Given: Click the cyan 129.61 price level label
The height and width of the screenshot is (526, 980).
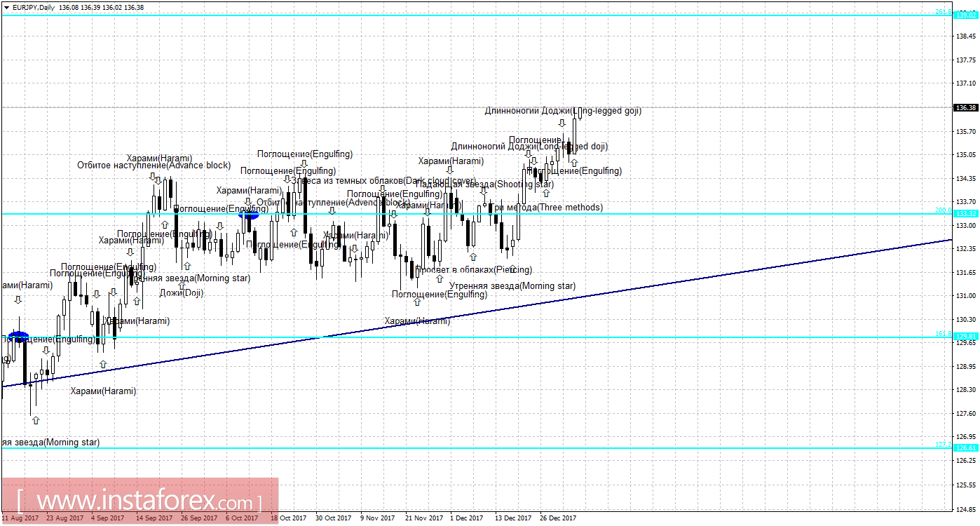Looking at the screenshot, I should [x=965, y=336].
